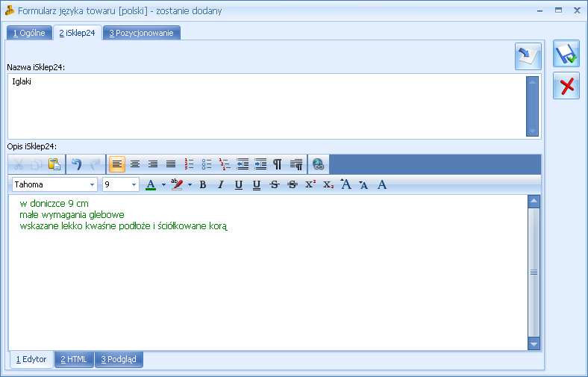Click the description editor scrollbar thumb
Viewport: 588px width, 377px height.
534,272
